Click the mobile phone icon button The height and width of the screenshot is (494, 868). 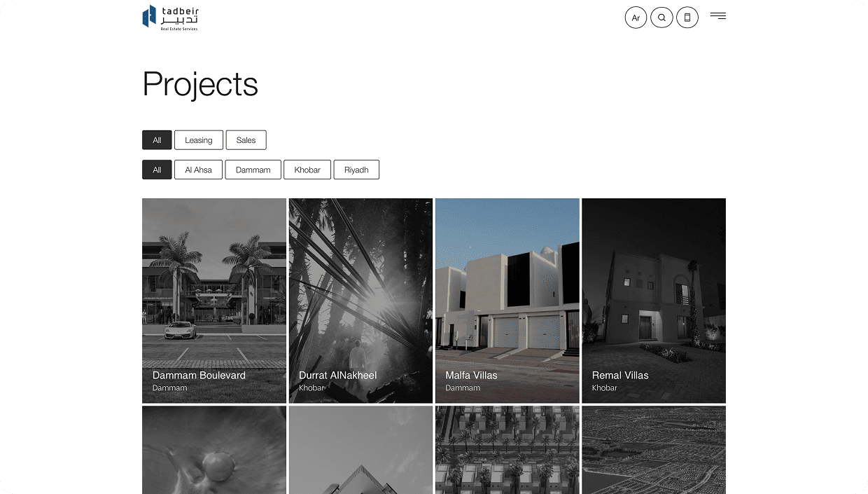[687, 18]
